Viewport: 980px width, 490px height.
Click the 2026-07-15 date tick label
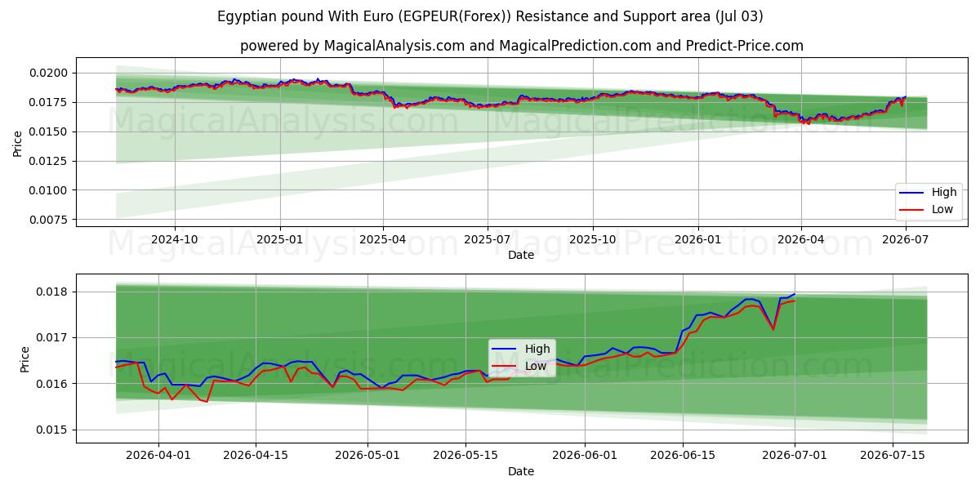click(x=893, y=456)
